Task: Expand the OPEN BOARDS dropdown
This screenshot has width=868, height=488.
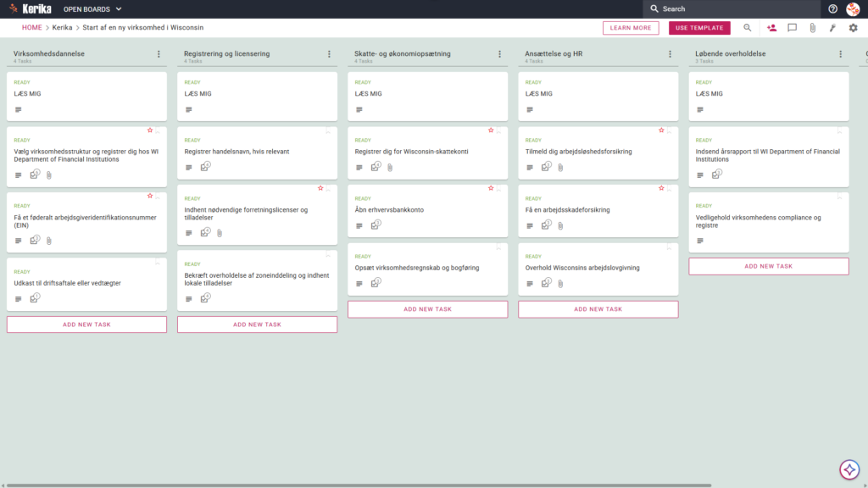Action: (x=92, y=9)
